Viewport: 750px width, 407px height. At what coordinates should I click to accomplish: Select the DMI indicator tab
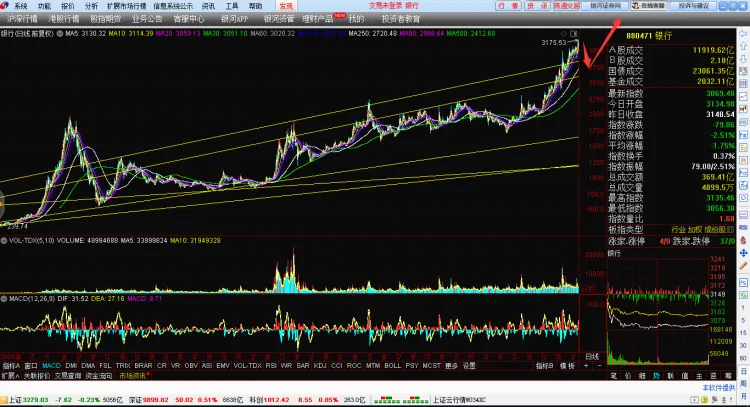pos(71,365)
